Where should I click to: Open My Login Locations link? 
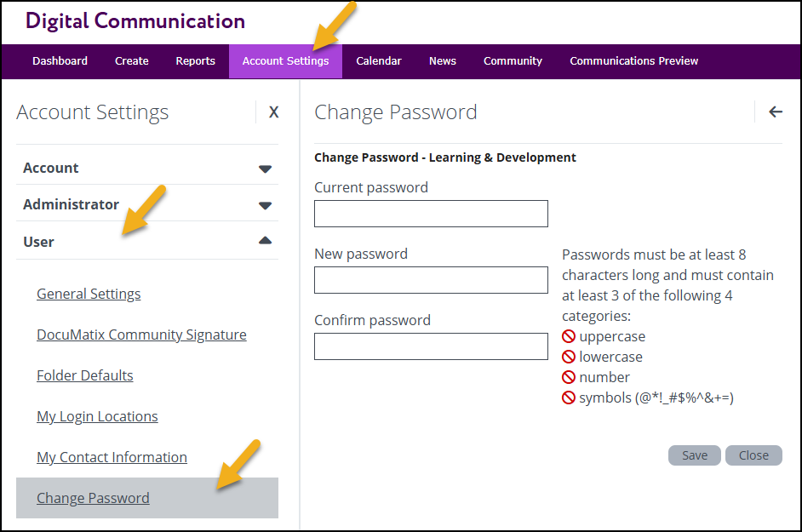[97, 416]
